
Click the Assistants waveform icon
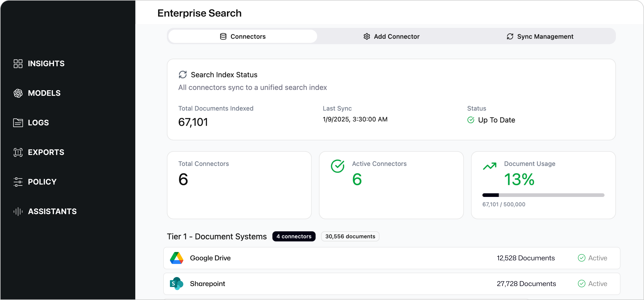(x=18, y=211)
